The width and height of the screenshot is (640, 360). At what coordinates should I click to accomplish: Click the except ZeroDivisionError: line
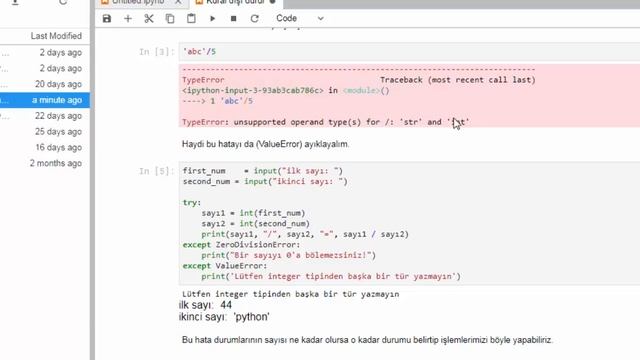click(241, 245)
